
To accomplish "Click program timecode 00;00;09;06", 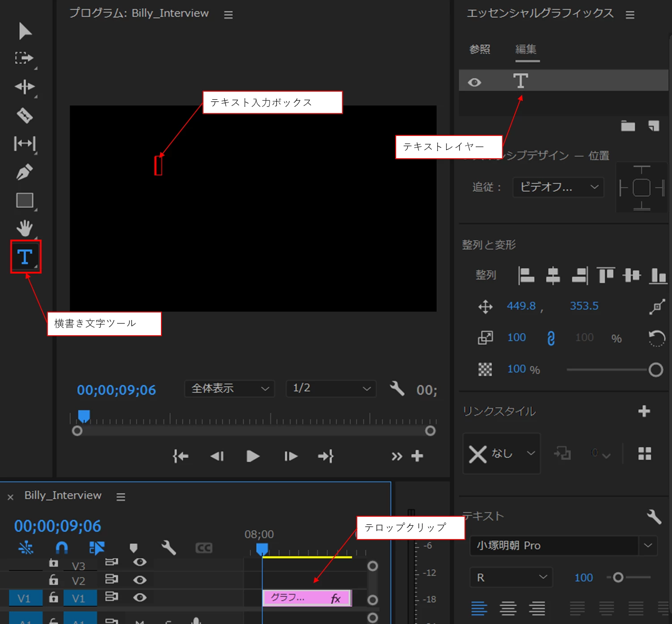I will (x=116, y=390).
